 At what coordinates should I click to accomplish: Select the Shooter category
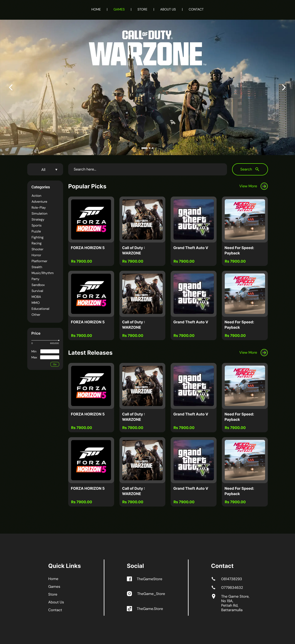click(x=37, y=249)
